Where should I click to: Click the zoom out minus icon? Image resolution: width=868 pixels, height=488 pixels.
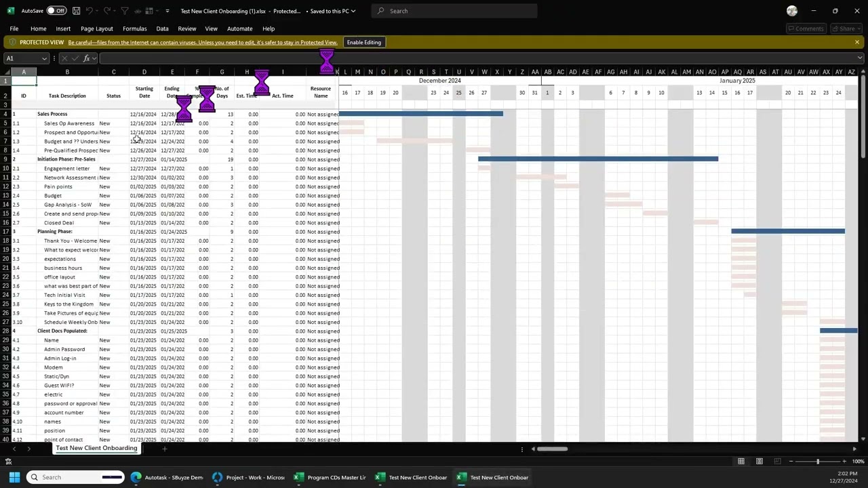click(x=791, y=462)
